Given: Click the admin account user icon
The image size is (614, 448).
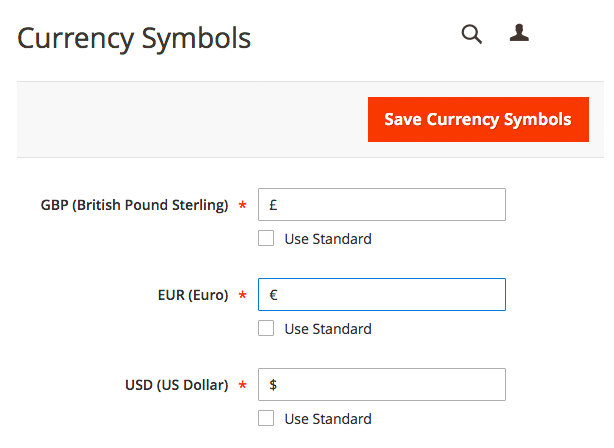Looking at the screenshot, I should (x=519, y=34).
